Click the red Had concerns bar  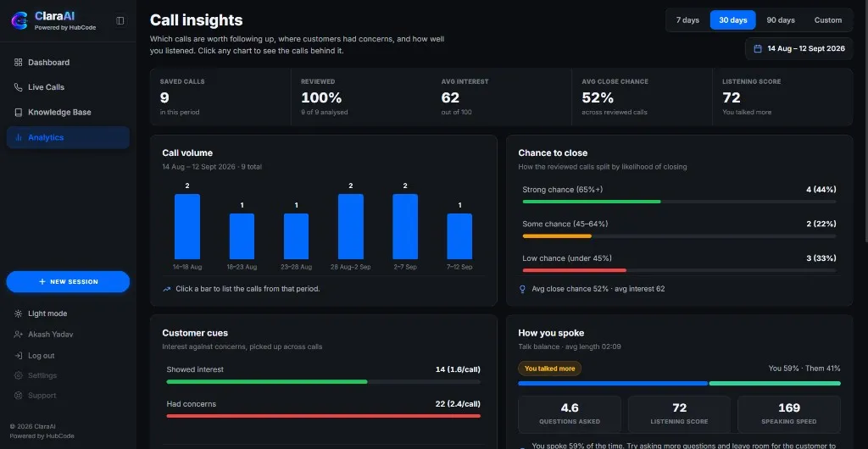click(x=323, y=416)
